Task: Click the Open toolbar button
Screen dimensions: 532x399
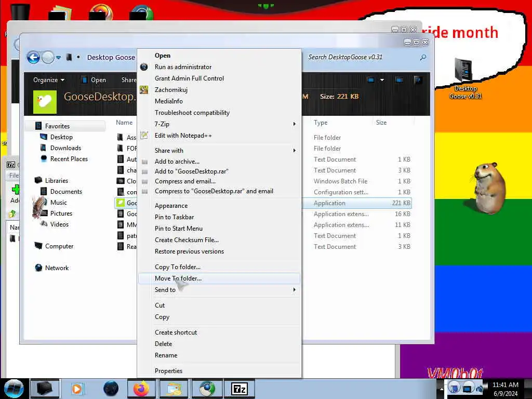Action: pyautogui.click(x=94, y=80)
